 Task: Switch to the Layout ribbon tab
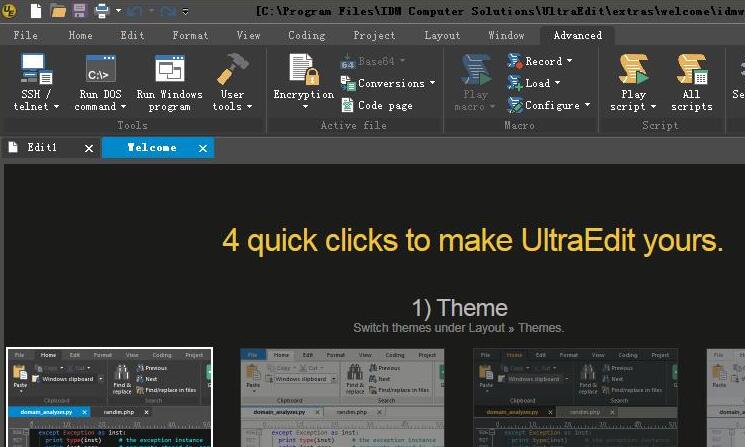(442, 35)
